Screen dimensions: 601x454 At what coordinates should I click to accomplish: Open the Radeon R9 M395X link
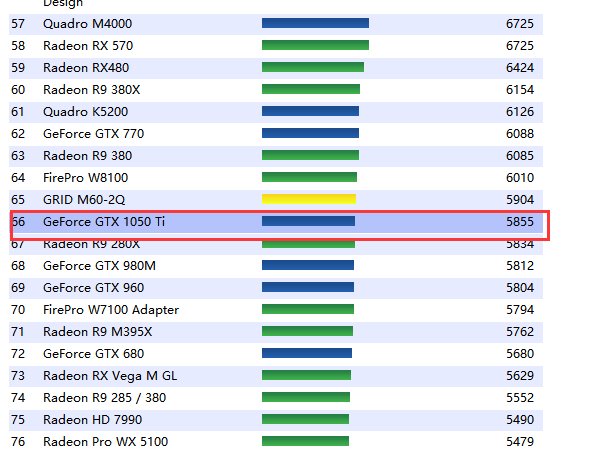coord(96,331)
